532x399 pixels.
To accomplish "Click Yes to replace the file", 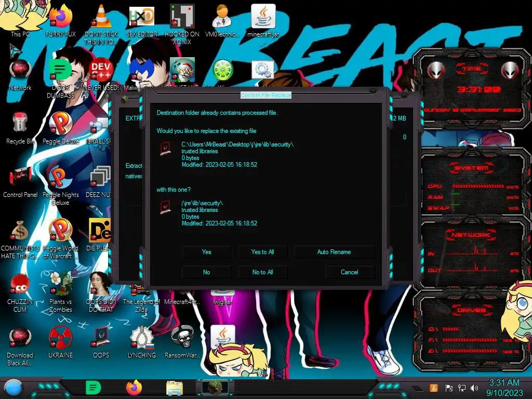I will (206, 252).
